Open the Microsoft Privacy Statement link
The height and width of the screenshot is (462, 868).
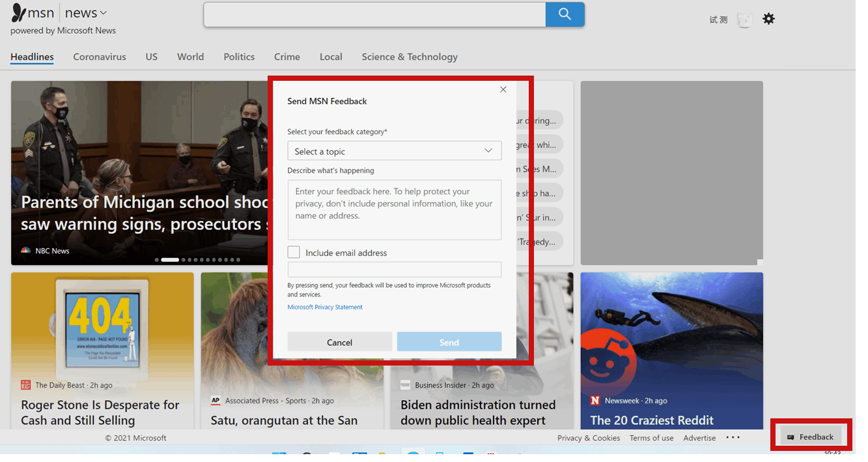325,307
